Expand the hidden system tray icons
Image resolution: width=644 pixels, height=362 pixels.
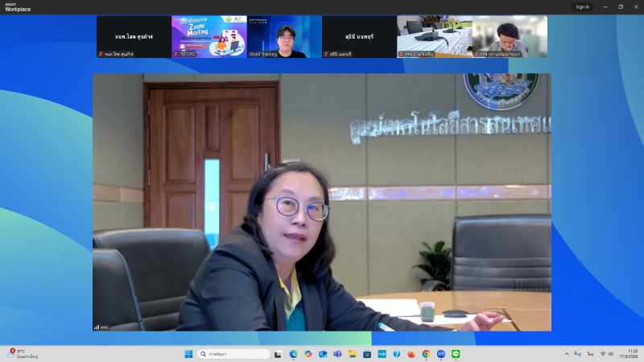[x=567, y=354]
